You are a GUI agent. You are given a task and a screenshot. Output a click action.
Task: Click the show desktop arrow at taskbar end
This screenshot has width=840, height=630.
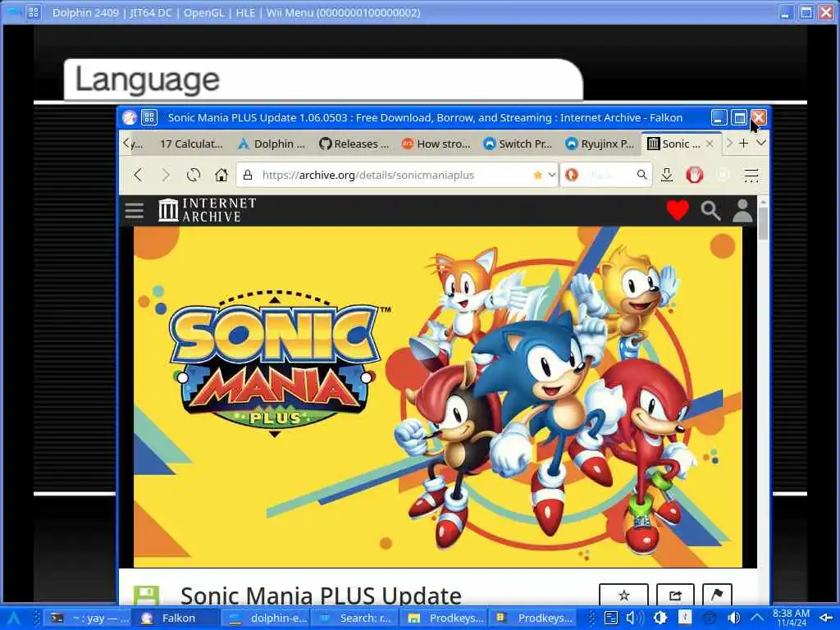pos(825,619)
